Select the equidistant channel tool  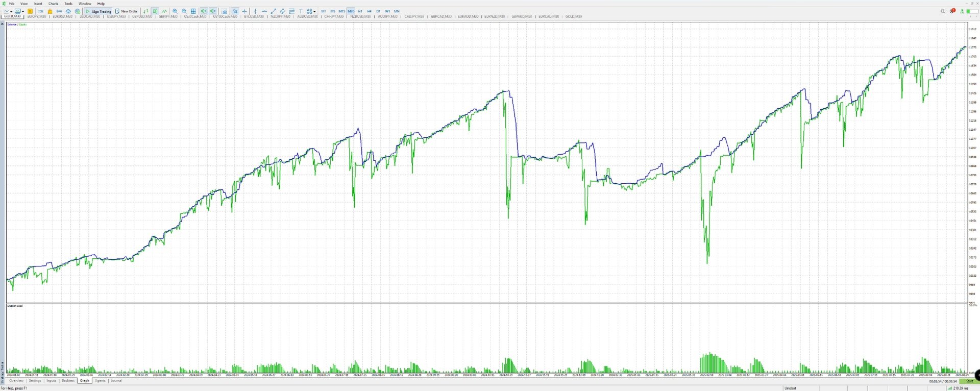coord(282,11)
